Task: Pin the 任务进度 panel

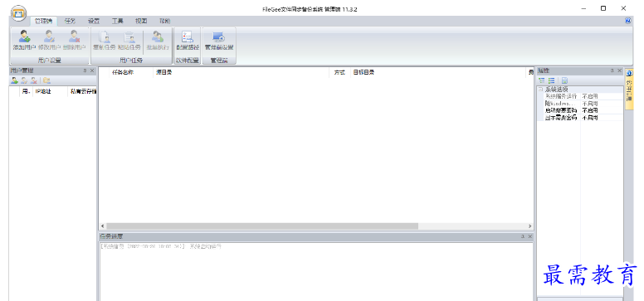Action: (523, 236)
